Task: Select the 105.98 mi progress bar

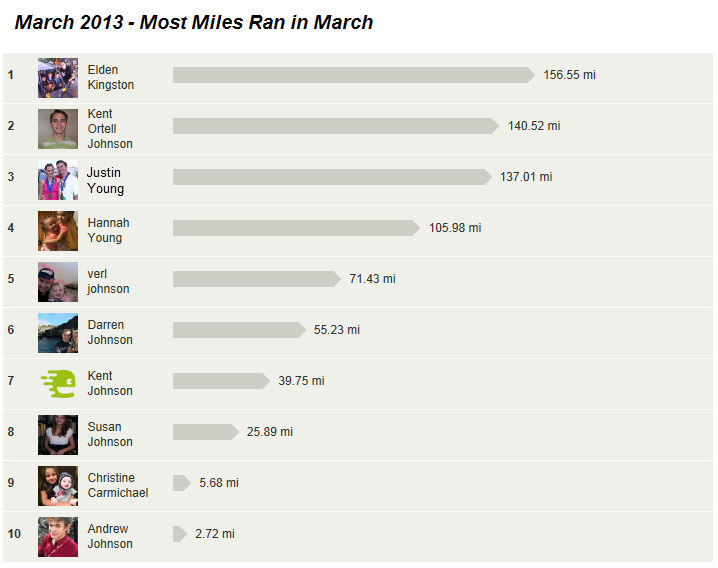Action: [296, 228]
